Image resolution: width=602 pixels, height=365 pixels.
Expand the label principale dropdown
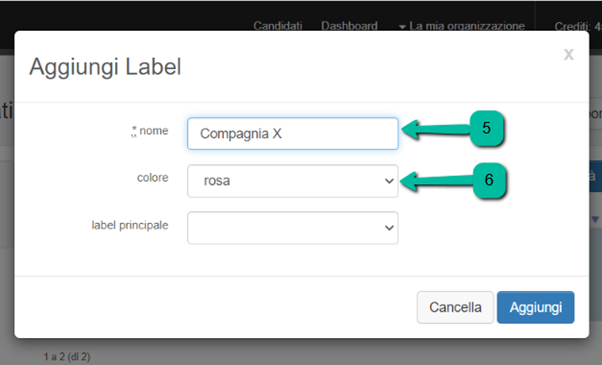[x=293, y=228]
